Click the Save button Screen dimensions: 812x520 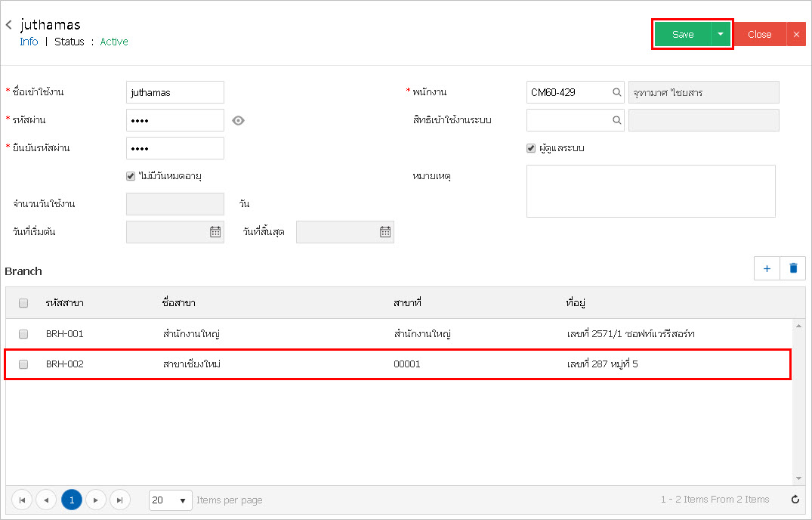(x=683, y=34)
